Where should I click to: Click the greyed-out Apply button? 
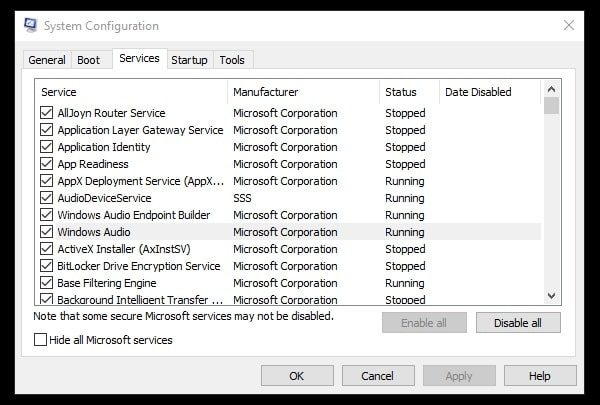459,376
